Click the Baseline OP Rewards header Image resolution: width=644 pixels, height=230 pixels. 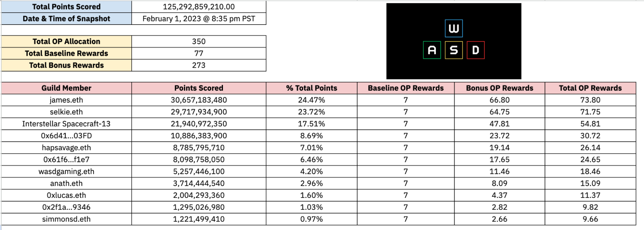point(406,88)
